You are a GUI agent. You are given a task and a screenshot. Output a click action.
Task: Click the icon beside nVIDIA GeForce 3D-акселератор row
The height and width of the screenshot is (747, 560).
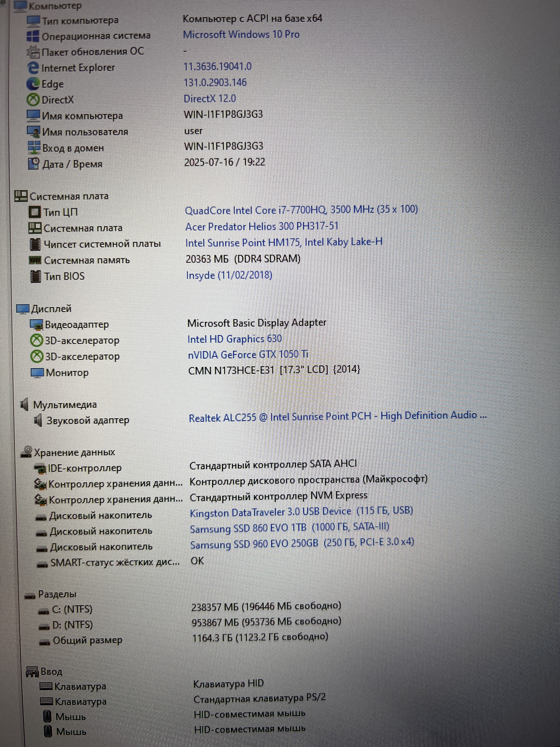(x=37, y=356)
